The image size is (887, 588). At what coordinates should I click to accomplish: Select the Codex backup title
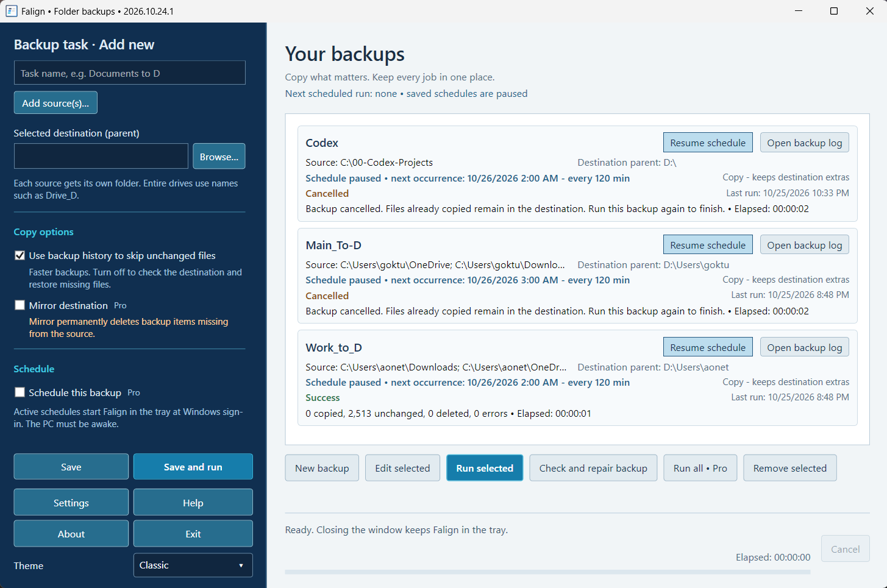[x=322, y=143]
